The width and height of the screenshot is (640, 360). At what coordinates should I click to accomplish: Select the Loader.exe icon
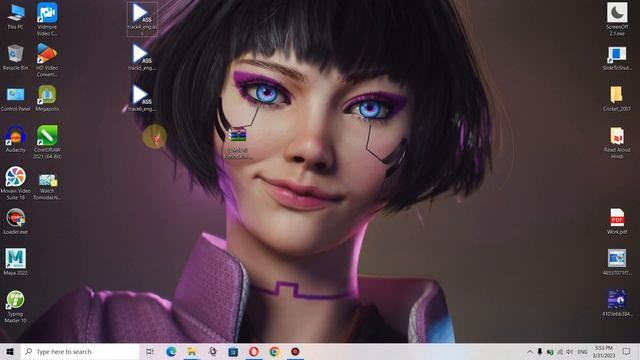(16, 222)
